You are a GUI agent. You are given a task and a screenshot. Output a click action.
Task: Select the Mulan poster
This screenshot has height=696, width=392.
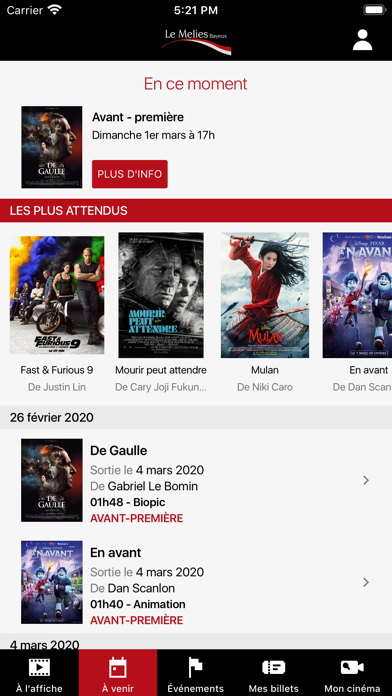pos(265,295)
